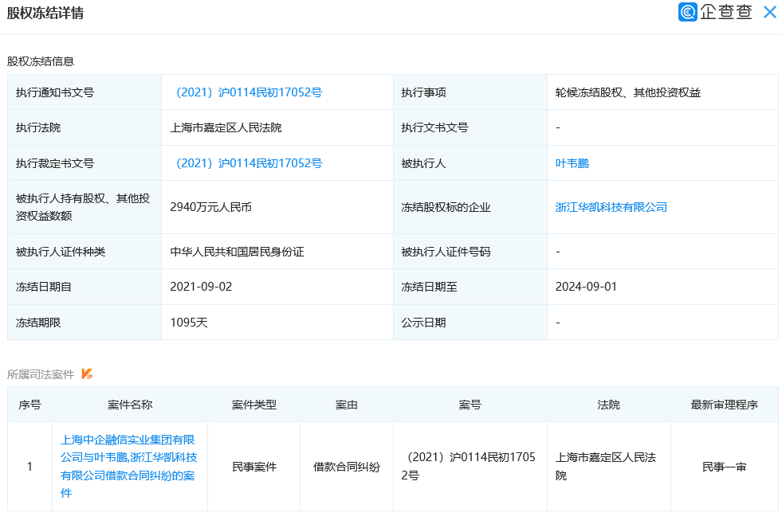
Task: Click the value 2940万元人民币
Action: 210,207
